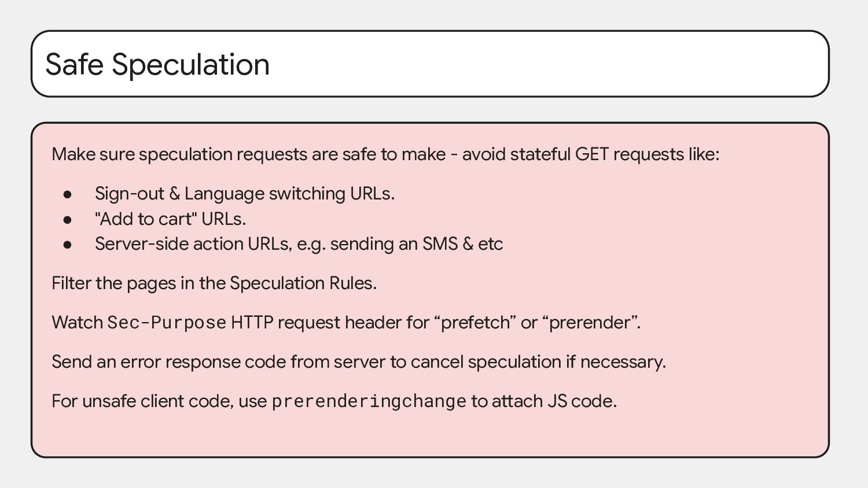Click the Server-side action URLs bullet text
Screen dimensions: 868x488
299,244
